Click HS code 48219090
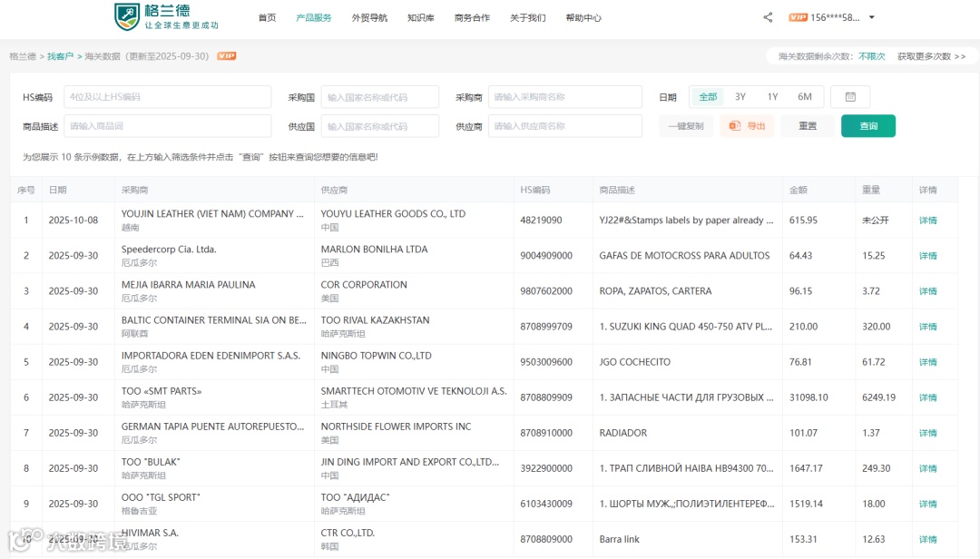 tap(541, 221)
